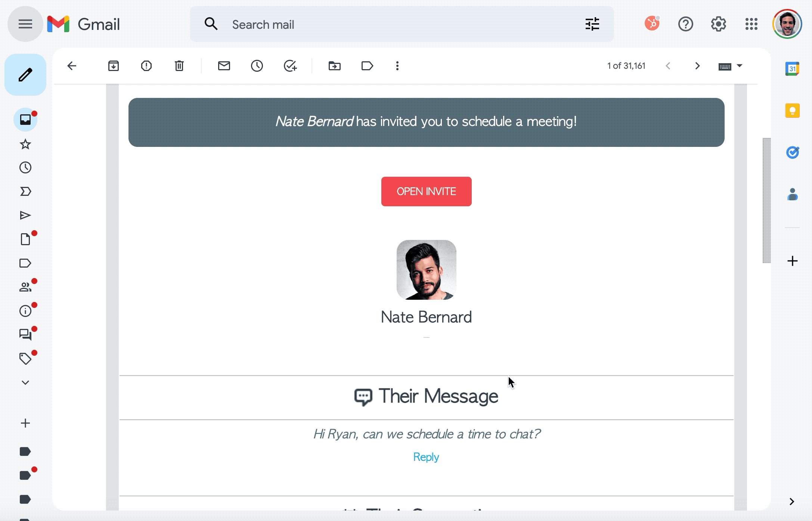Click the compose pencil button
The image size is (812, 521).
tap(25, 75)
